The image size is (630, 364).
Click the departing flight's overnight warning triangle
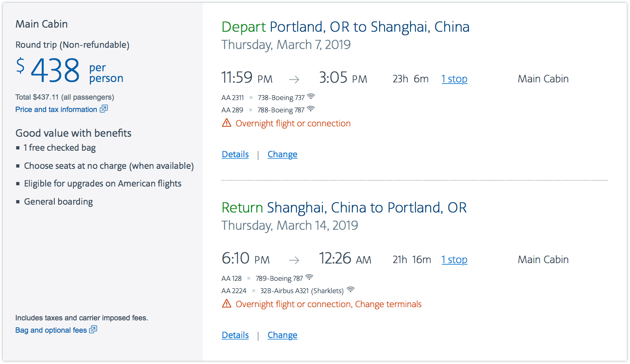(226, 123)
